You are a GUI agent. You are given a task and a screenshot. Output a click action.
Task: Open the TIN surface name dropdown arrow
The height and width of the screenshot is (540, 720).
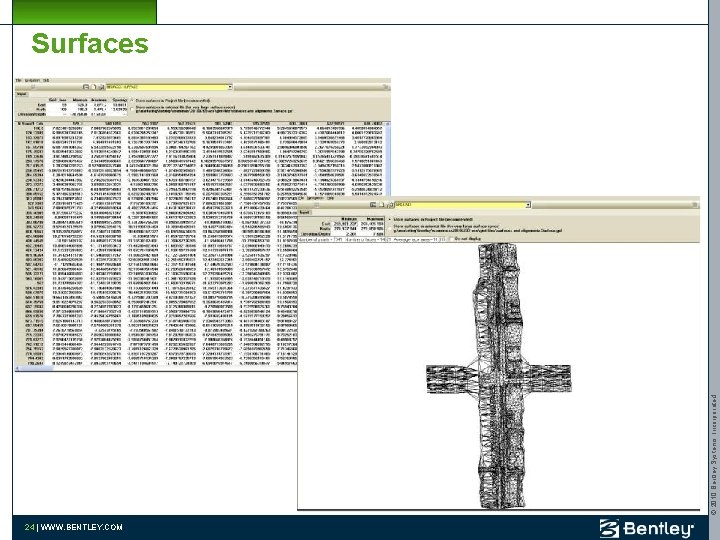(x=528, y=205)
